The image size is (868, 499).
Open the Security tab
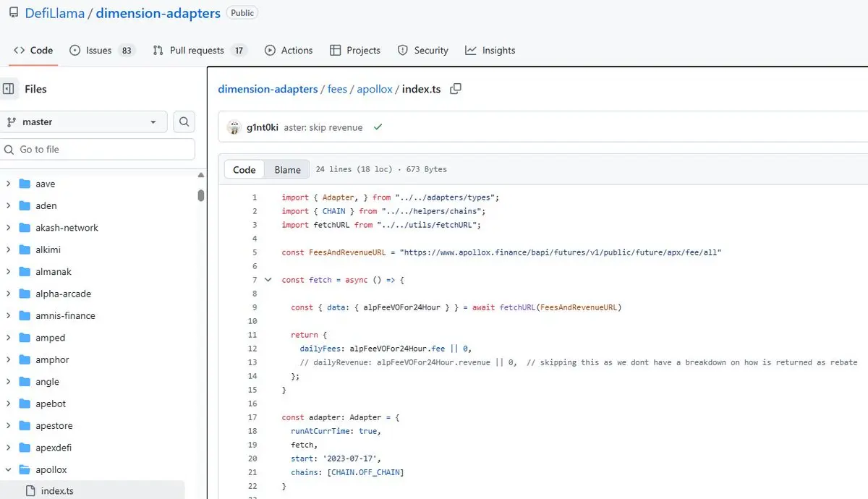423,50
